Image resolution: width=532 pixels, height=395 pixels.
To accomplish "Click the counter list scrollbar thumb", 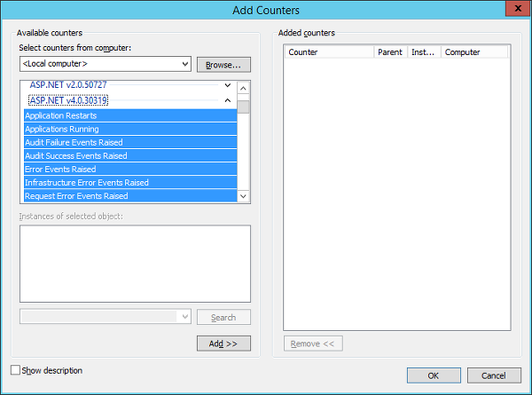I will pos(243,107).
